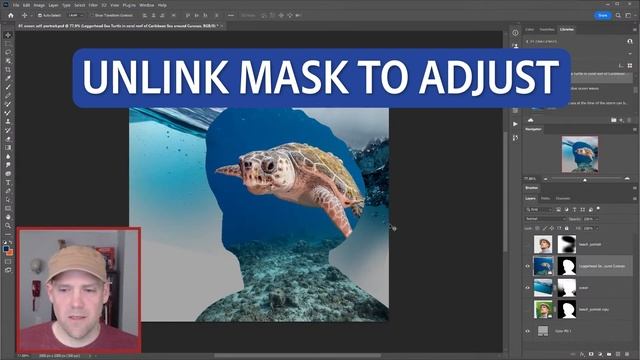Screen dimensions: 640x360
Task: Create a new group folder icon
Action: click(609, 354)
